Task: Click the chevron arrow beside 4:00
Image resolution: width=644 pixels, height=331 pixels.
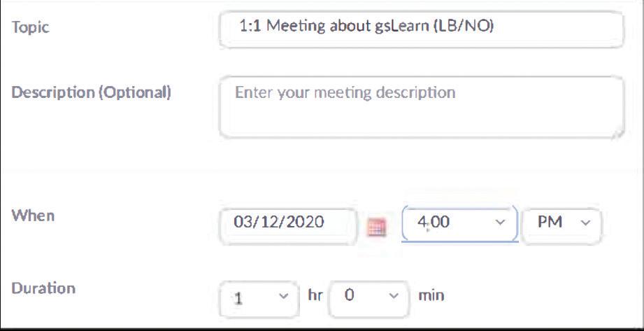Action: pos(500,223)
